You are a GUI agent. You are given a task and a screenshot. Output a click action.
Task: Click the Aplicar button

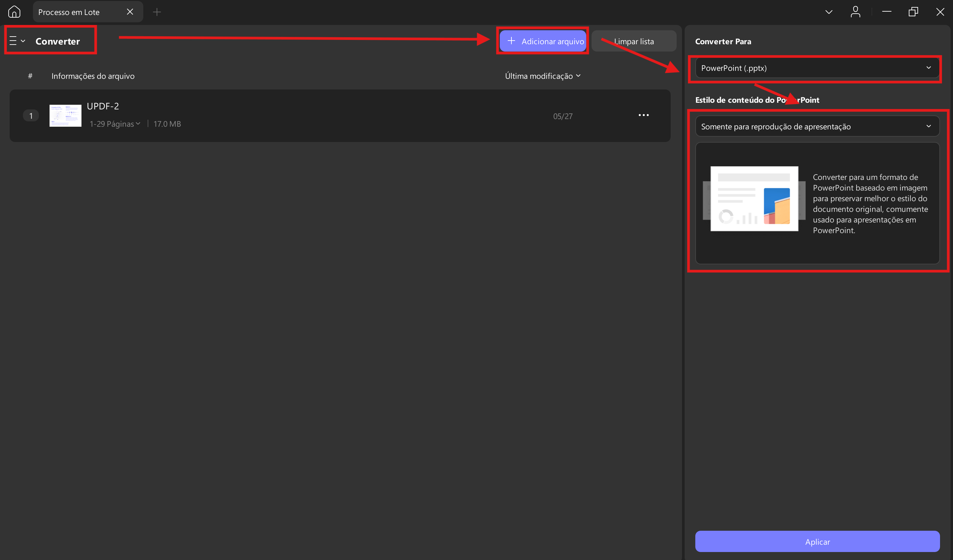pyautogui.click(x=817, y=541)
